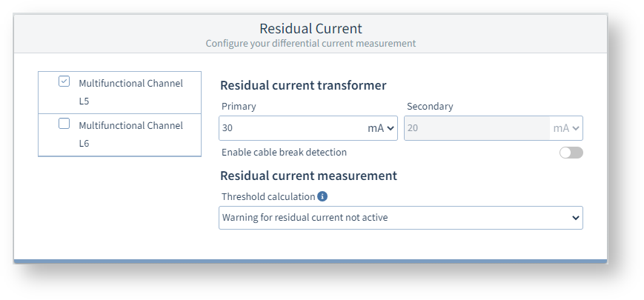Click the Residual current transformer heading

303,85
